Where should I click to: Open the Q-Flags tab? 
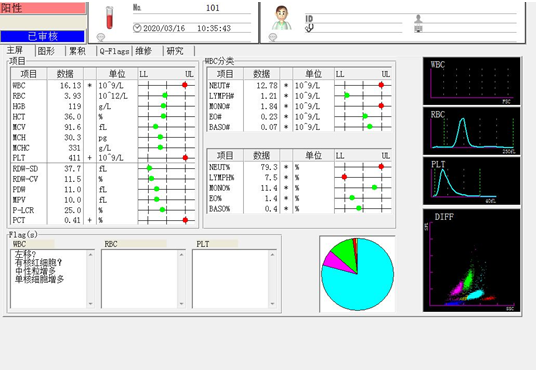click(114, 51)
